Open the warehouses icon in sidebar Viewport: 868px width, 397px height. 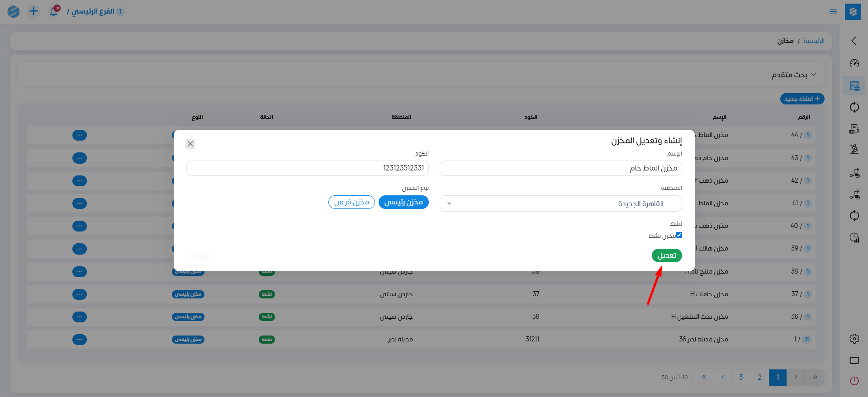(x=854, y=85)
